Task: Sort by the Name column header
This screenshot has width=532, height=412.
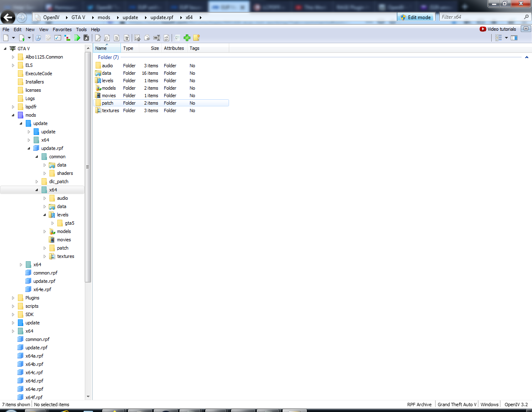Action: click(x=107, y=48)
